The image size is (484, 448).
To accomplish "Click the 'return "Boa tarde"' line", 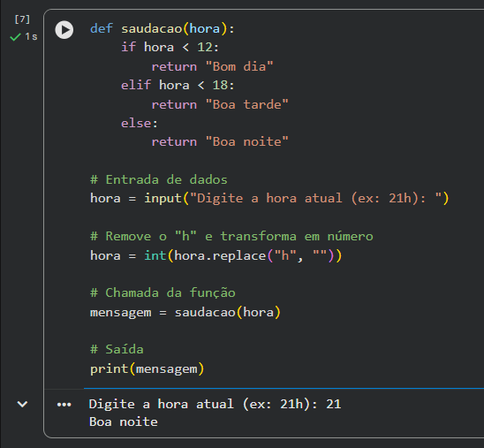I will click(x=220, y=104).
